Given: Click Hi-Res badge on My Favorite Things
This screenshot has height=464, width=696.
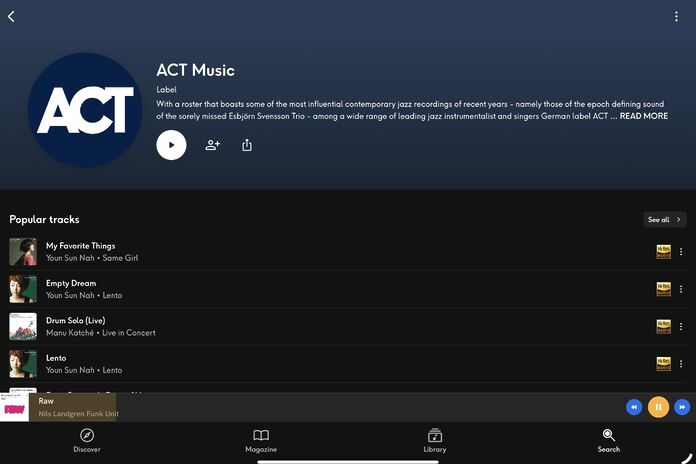Looking at the screenshot, I should 664,252.
